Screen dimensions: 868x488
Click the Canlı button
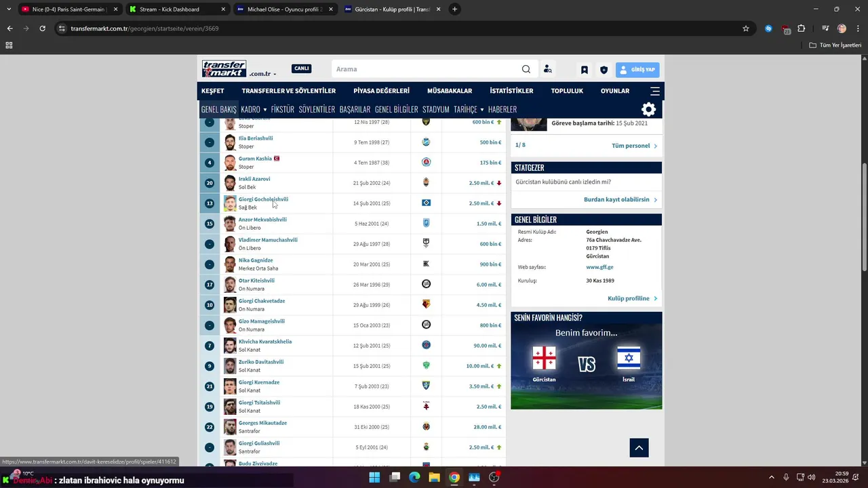coord(301,68)
